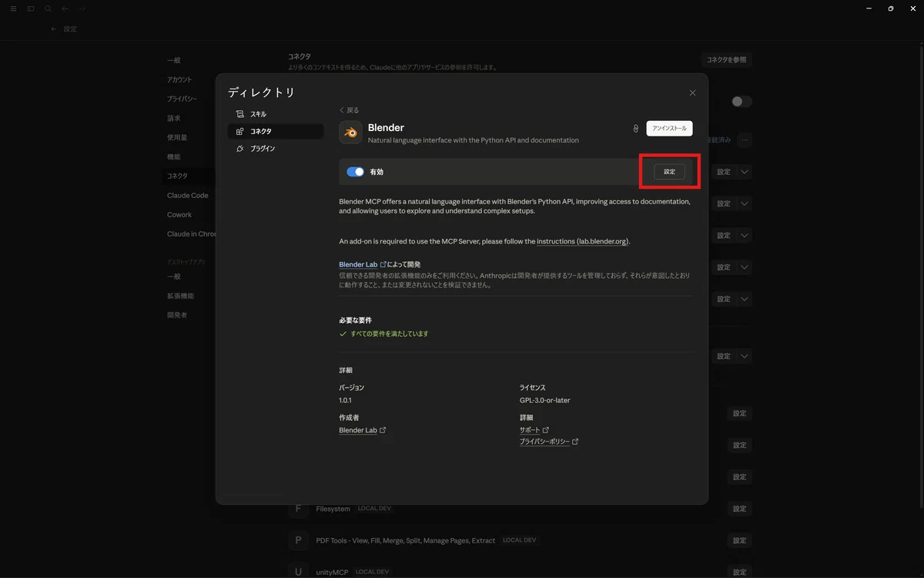Open Claude in Chrome in settings sidebar
Screen dimensions: 924x578
(x=192, y=234)
